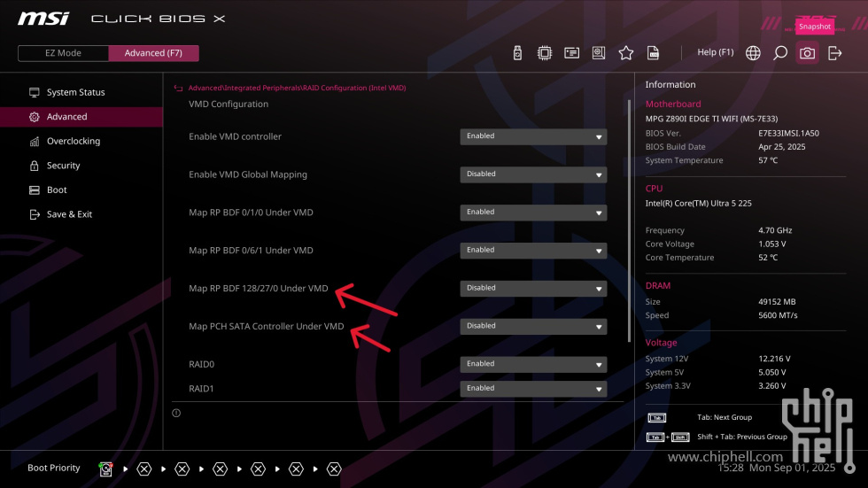Open System Status in sidebar
This screenshot has width=868, height=488.
pos(81,92)
